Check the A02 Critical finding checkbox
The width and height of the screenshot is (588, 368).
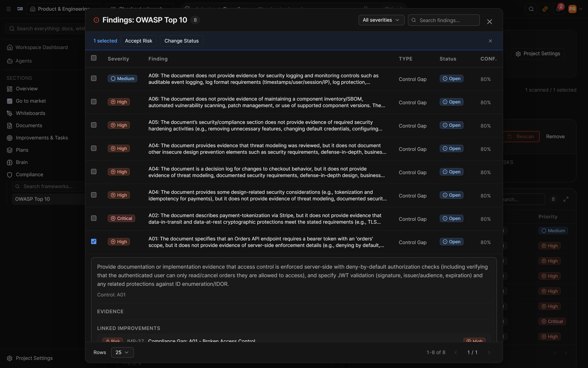(x=94, y=218)
